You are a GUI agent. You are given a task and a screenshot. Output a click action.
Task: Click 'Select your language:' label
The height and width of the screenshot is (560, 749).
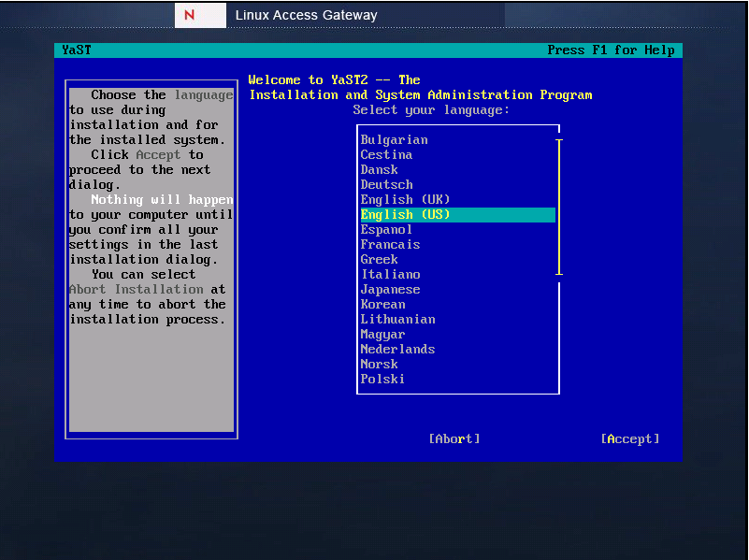(x=431, y=110)
